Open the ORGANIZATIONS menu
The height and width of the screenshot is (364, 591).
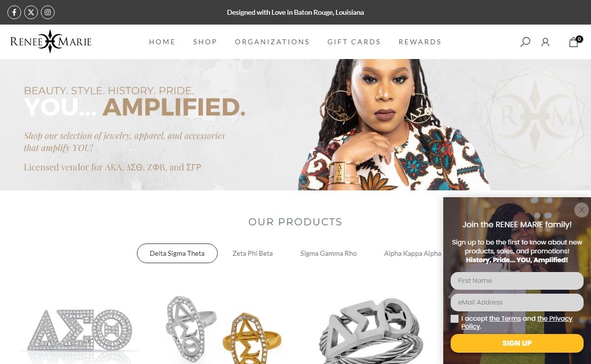pos(272,42)
